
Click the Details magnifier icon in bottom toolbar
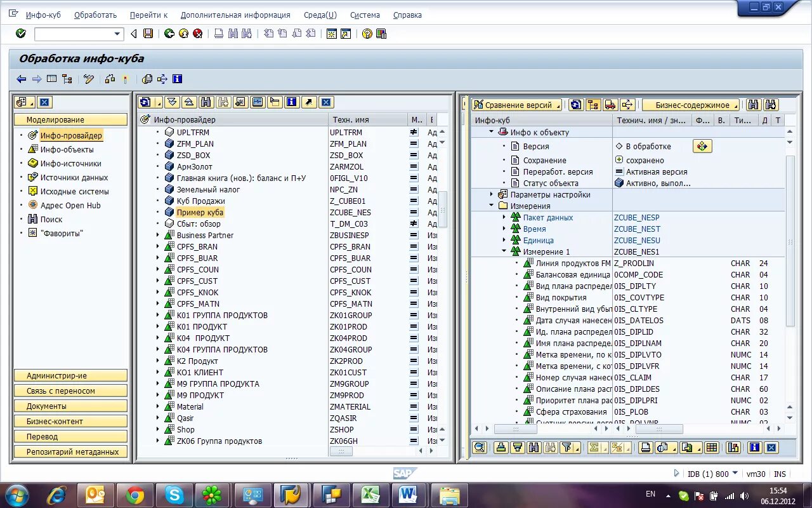480,448
